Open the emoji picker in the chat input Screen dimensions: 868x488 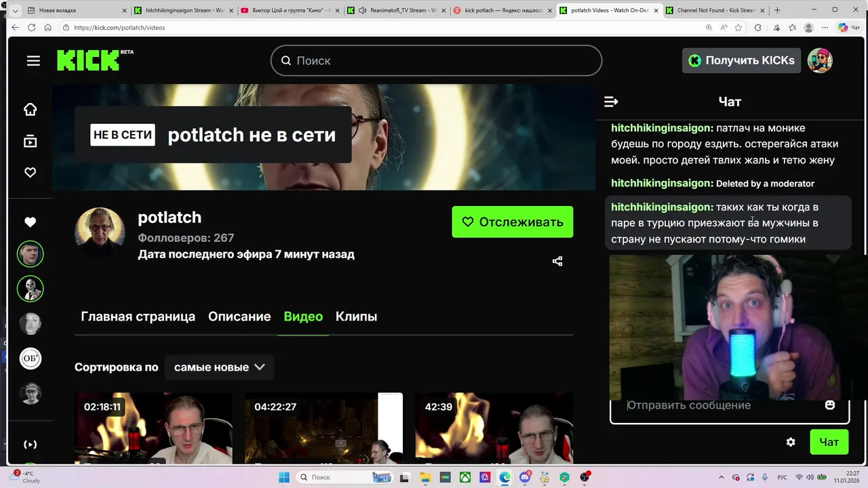click(x=830, y=405)
